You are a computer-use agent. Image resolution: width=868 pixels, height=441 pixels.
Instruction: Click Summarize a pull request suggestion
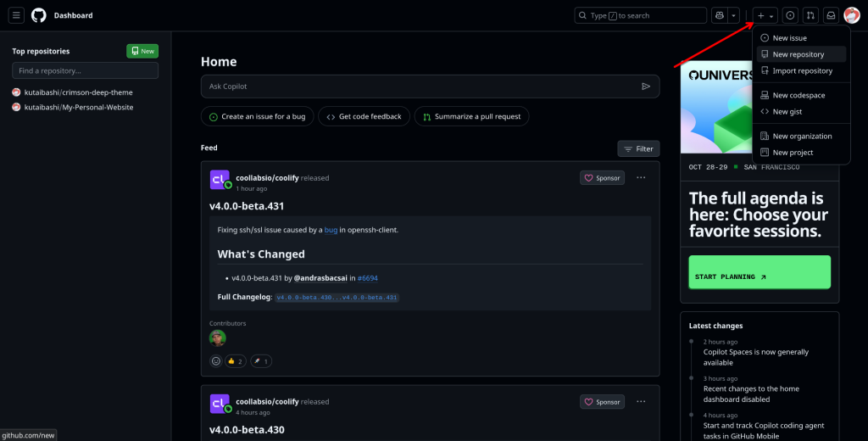(471, 116)
